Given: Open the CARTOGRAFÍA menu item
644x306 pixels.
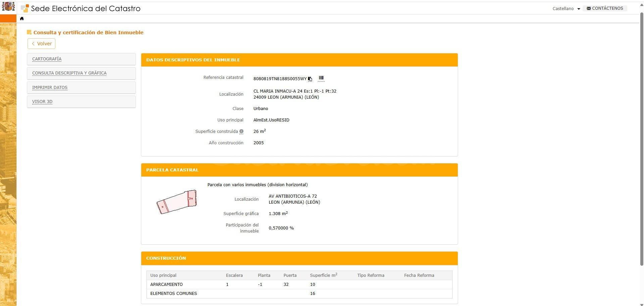Looking at the screenshot, I should (81, 59).
